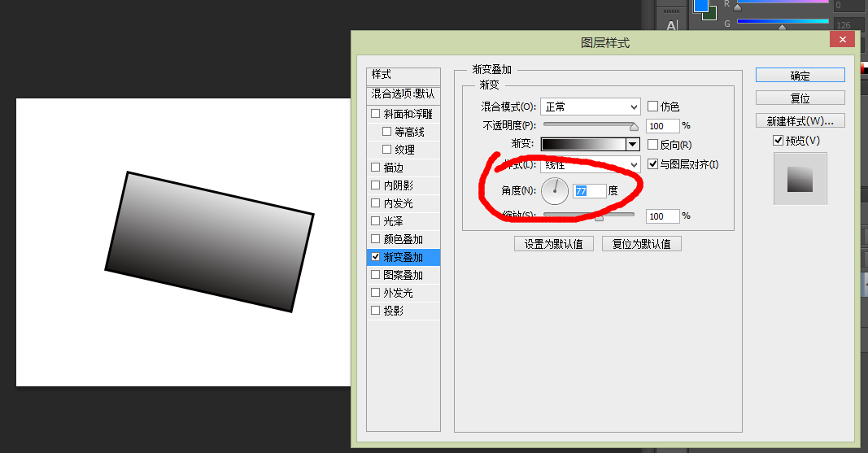The image size is (868, 453).
Task: Click the blue foreground color swatch
Action: click(700, 5)
